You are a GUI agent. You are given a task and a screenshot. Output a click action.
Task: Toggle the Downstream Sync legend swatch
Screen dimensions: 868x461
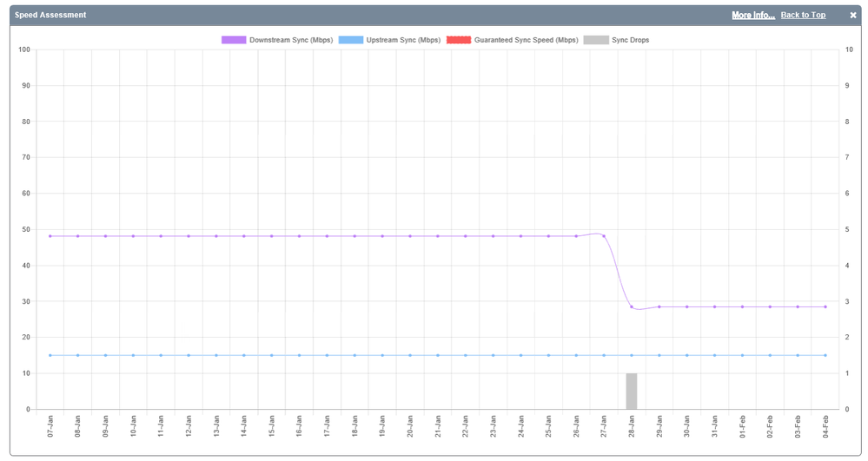pyautogui.click(x=234, y=40)
